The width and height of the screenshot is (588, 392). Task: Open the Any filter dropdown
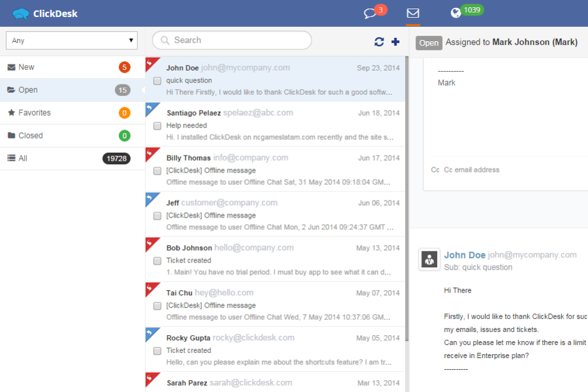[71, 40]
